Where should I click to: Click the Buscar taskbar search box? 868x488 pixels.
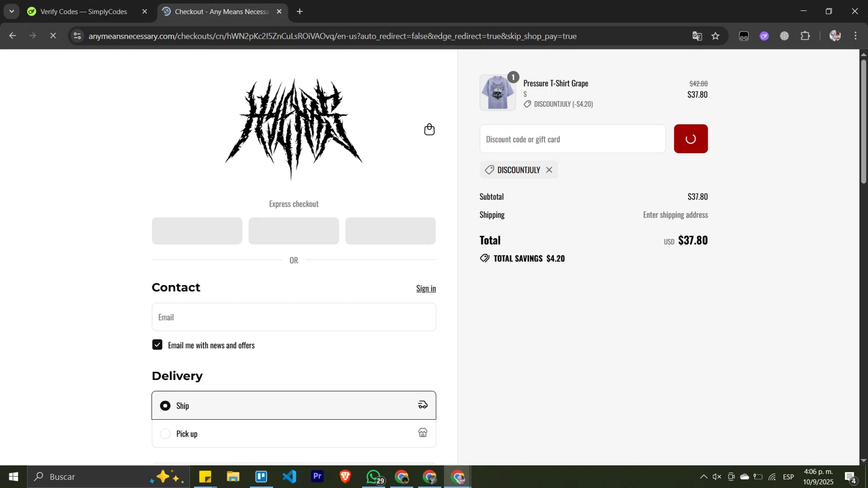click(x=109, y=477)
